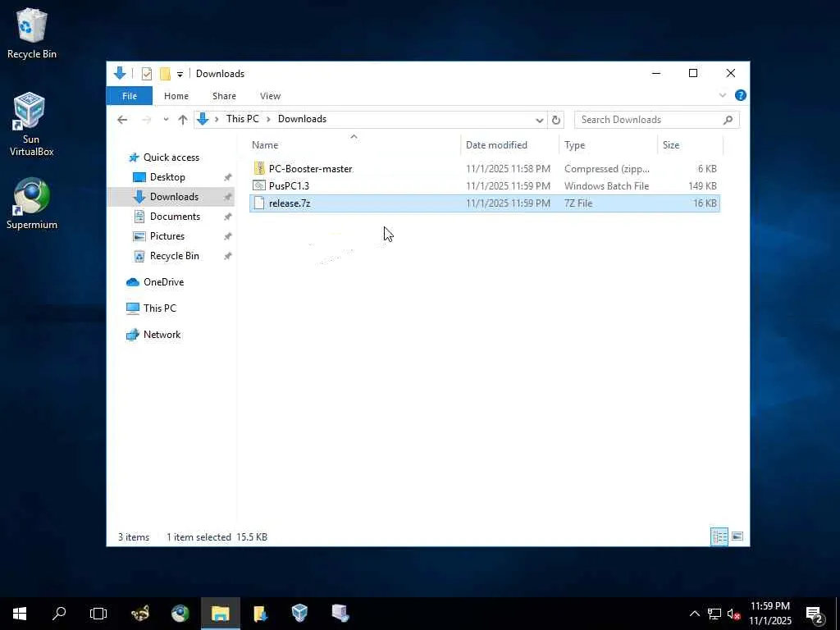Screen dimensions: 840x630
Task: Click the raccoon app taskbar icon
Action: pyautogui.click(x=140, y=614)
